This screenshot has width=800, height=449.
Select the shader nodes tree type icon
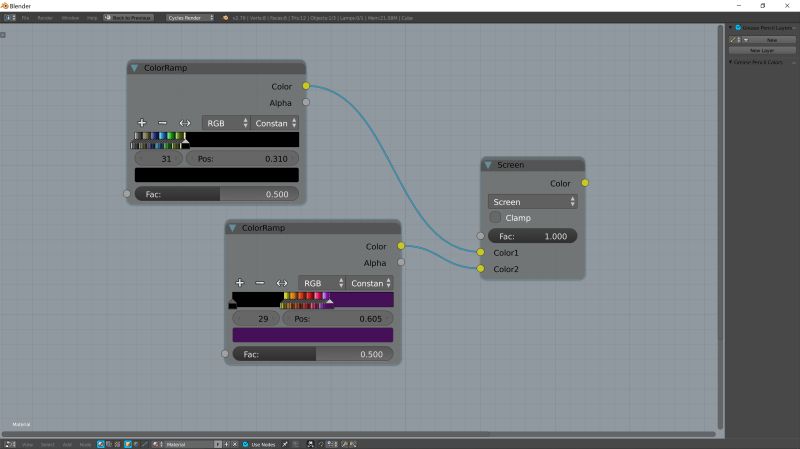(101, 444)
